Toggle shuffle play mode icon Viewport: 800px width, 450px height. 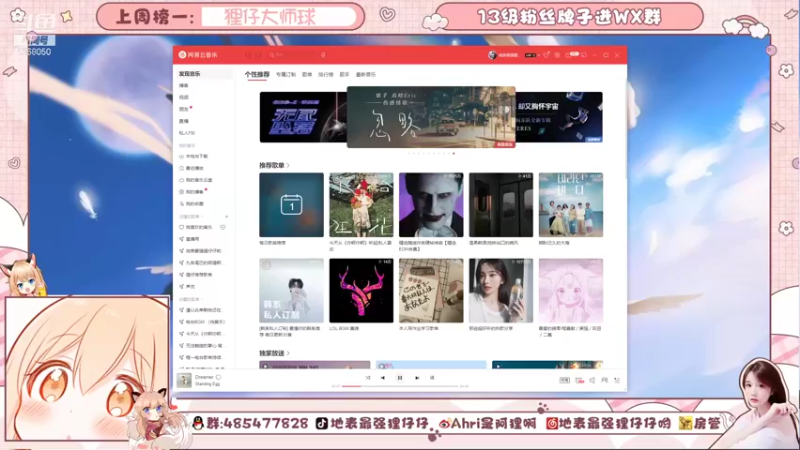(x=368, y=378)
